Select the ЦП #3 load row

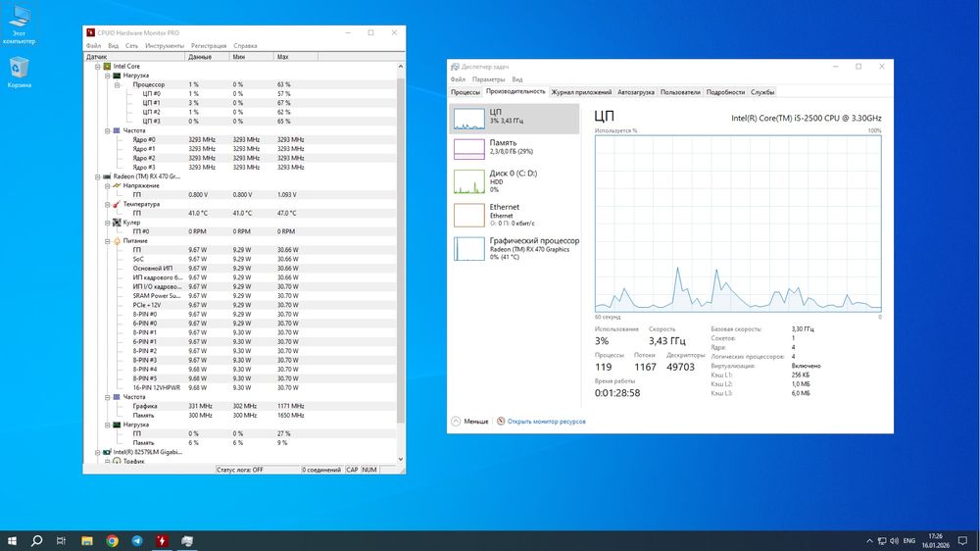(x=240, y=122)
